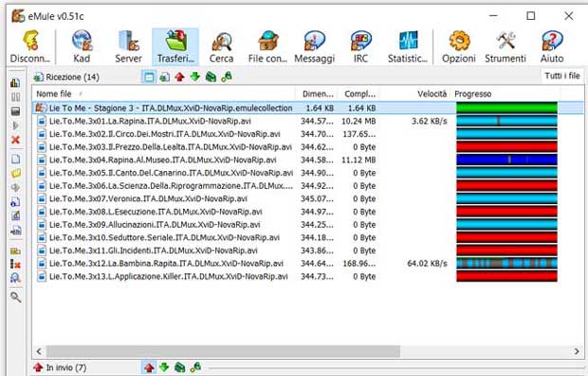Click the on-queue icon in Ricezione bar

[x=211, y=77]
